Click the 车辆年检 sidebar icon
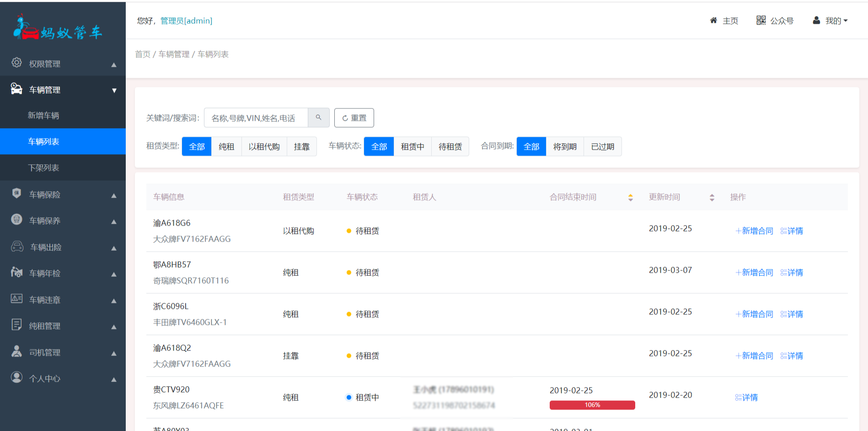The width and height of the screenshot is (868, 431). click(16, 272)
